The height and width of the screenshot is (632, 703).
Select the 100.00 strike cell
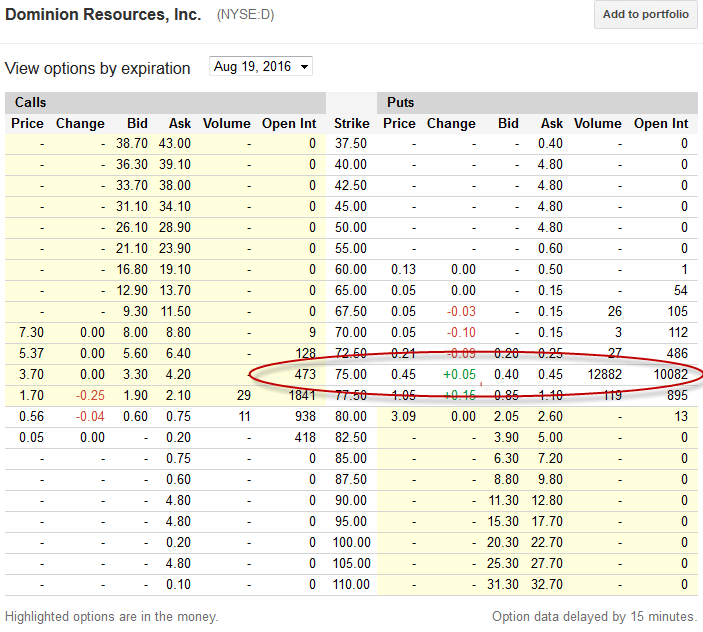pos(351,542)
